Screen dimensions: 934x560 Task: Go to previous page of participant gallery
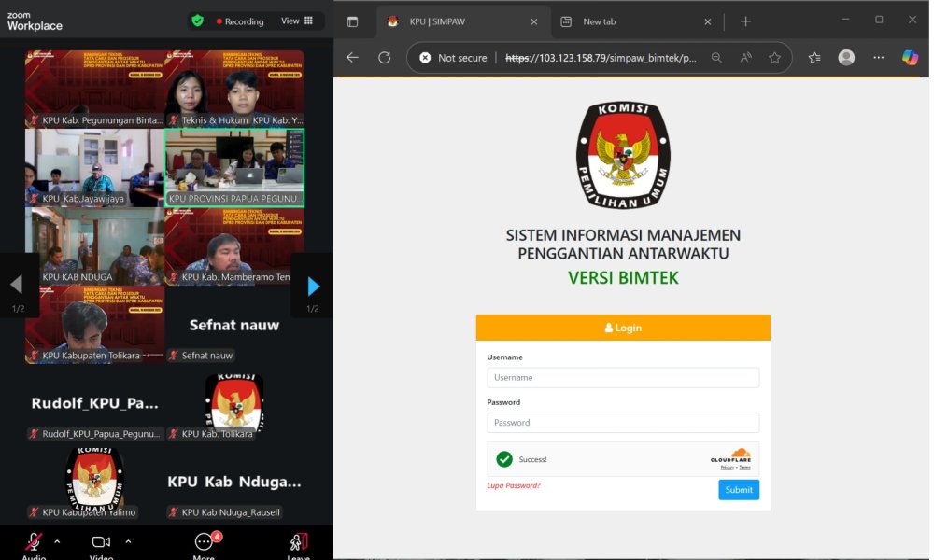pos(16,286)
